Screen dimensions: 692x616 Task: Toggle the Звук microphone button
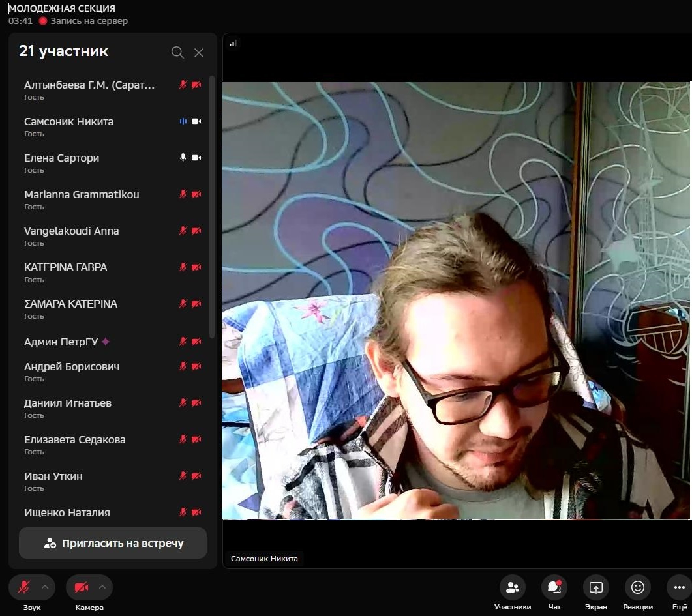tap(24, 587)
